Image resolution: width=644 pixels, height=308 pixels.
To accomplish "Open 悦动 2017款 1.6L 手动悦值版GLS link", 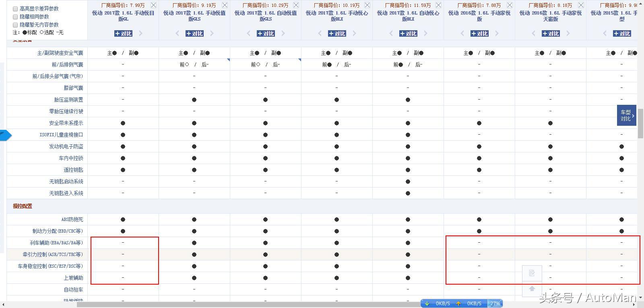I will pos(194,16).
